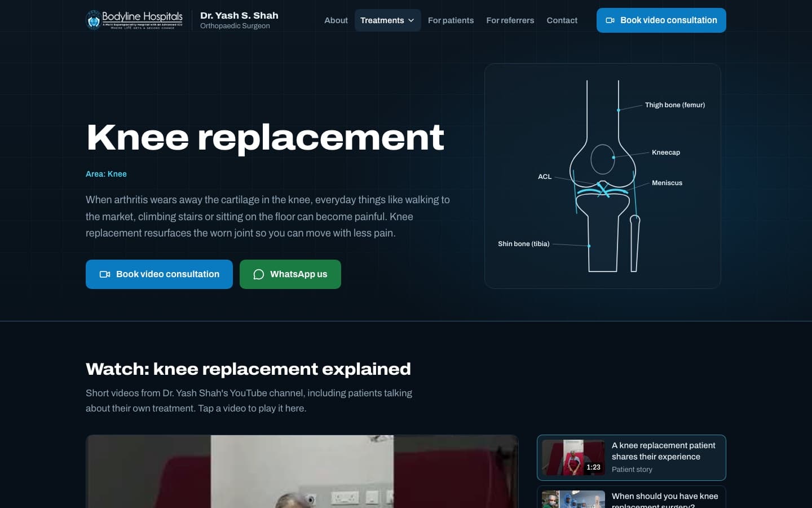Select 'When should you have knee replacement surgery' video
Viewport: 812px width, 508px height.
coord(631,497)
